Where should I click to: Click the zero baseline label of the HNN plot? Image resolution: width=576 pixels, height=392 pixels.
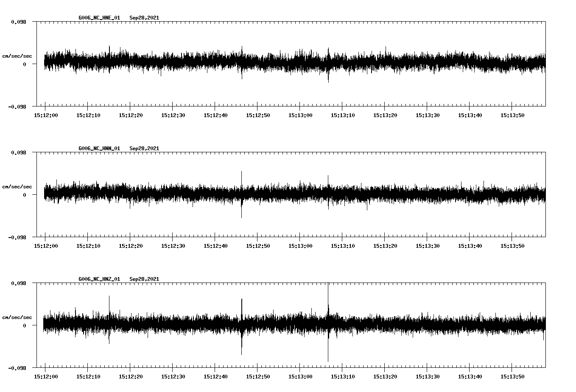tap(25, 195)
